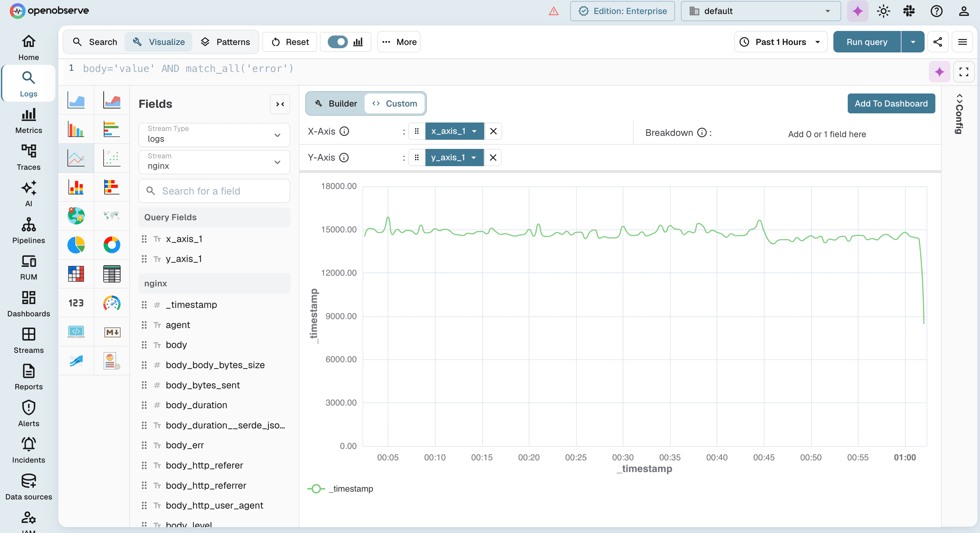Open Streams in the sidebar
Screen dimensions: 980x533
pos(29,341)
